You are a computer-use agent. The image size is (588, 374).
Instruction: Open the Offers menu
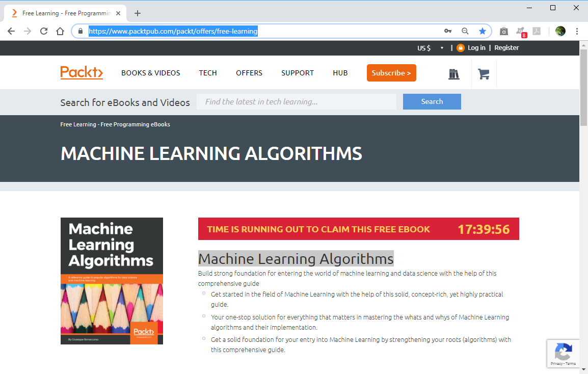pos(249,73)
